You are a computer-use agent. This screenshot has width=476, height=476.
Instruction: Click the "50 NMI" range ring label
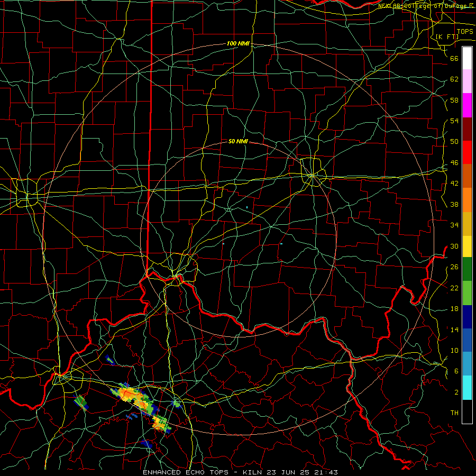tap(238, 141)
